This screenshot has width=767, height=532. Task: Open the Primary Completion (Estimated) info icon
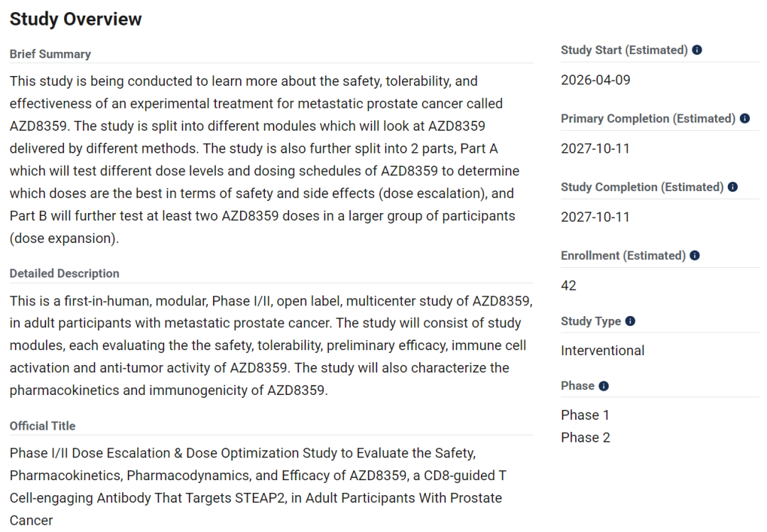[x=745, y=119]
